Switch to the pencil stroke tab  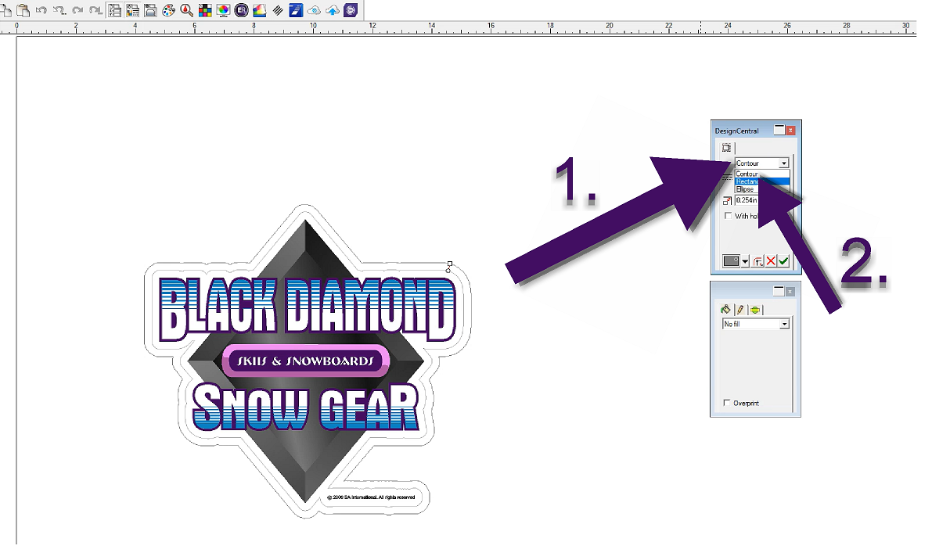click(742, 308)
